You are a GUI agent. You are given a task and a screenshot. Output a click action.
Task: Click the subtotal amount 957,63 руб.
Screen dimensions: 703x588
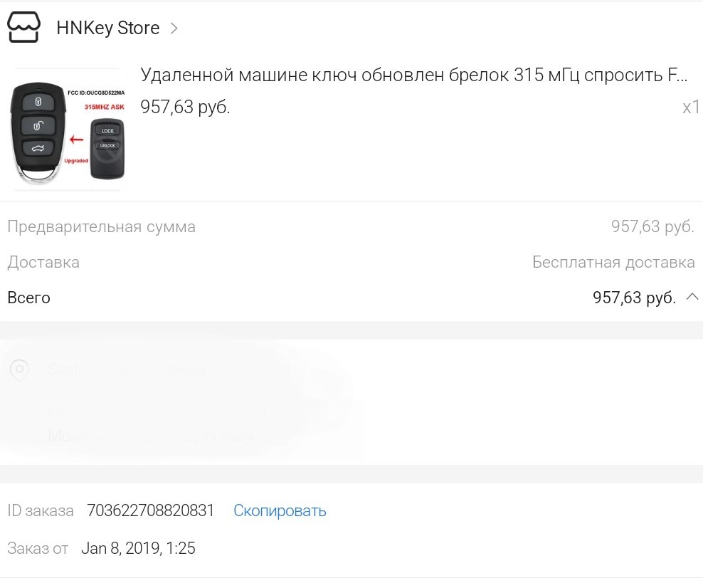(x=652, y=226)
